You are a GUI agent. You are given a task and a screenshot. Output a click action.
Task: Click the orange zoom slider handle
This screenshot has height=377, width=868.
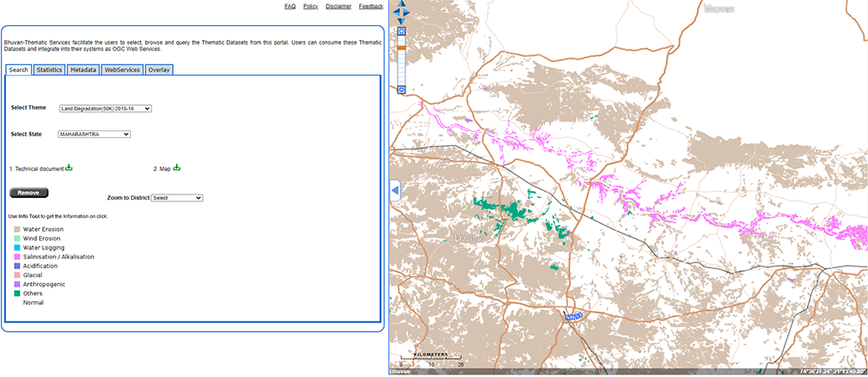click(x=402, y=46)
